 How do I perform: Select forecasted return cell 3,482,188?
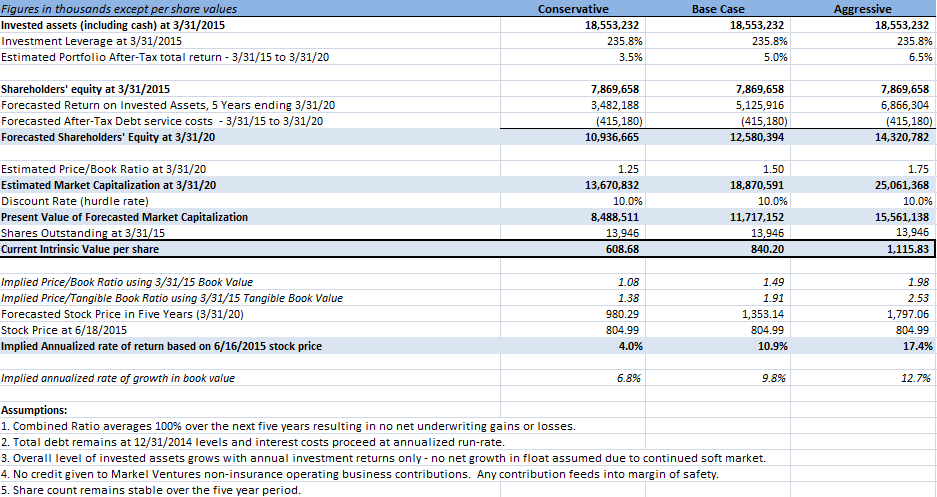[x=615, y=105]
